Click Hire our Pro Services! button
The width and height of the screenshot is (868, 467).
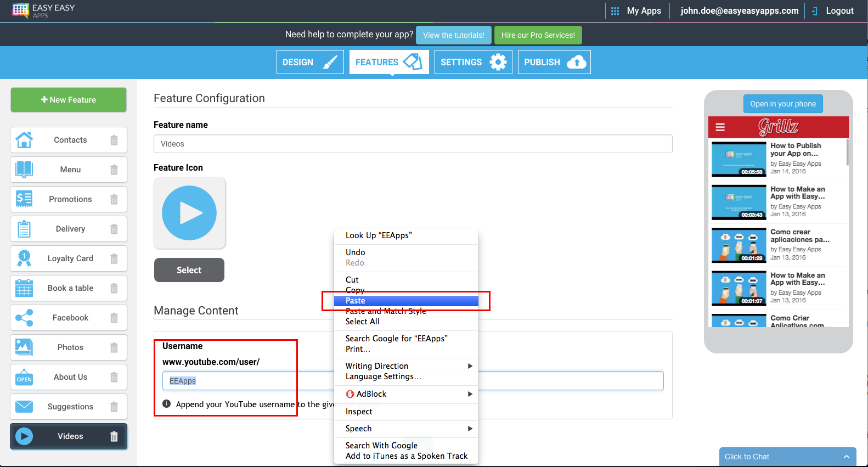(538, 35)
